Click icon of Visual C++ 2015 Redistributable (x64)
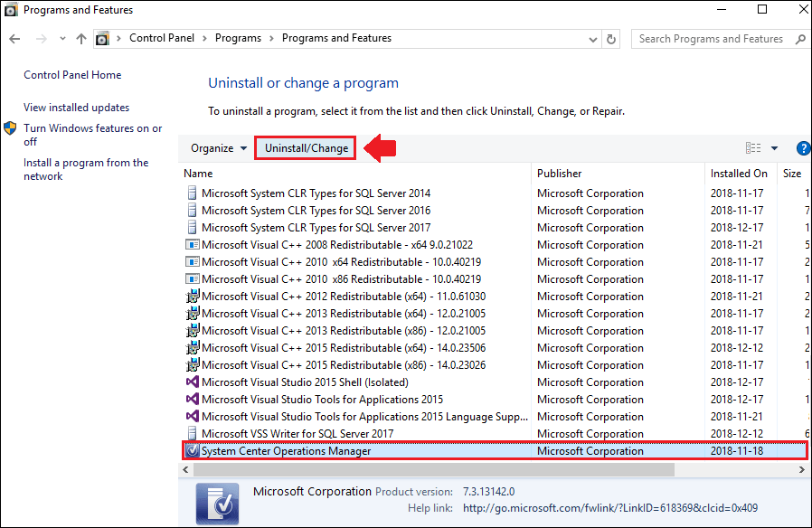 [x=192, y=347]
